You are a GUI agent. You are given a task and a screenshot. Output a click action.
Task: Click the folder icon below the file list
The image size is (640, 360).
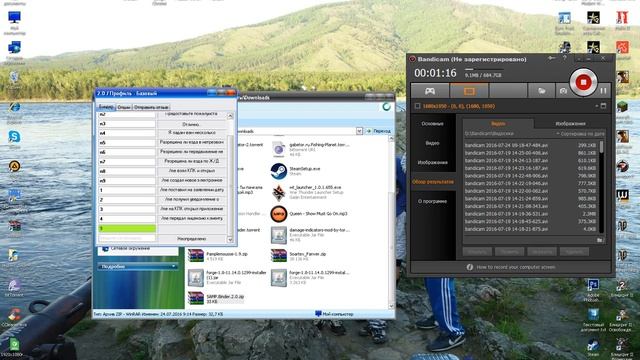click(x=600, y=240)
